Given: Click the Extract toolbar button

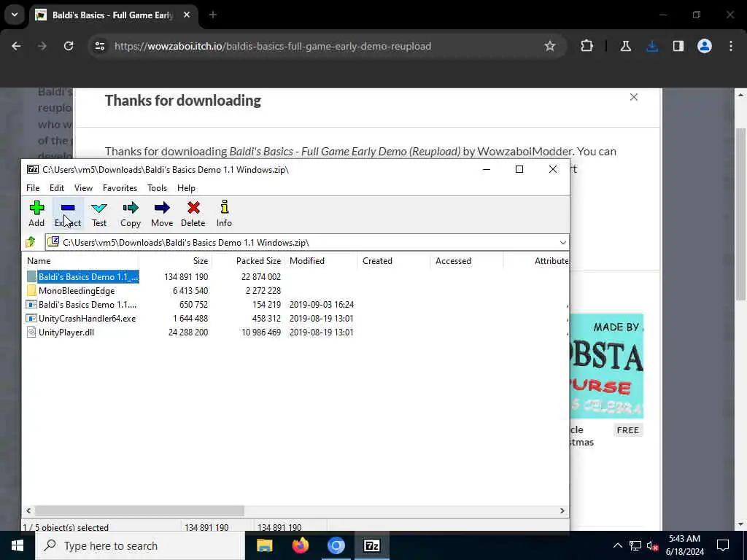Looking at the screenshot, I should 68,214.
